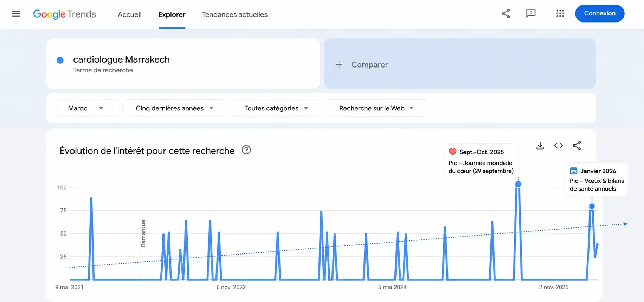This screenshot has height=302, width=644.
Task: Edit the search term cardiologue Marrakech
Action: pos(121,59)
